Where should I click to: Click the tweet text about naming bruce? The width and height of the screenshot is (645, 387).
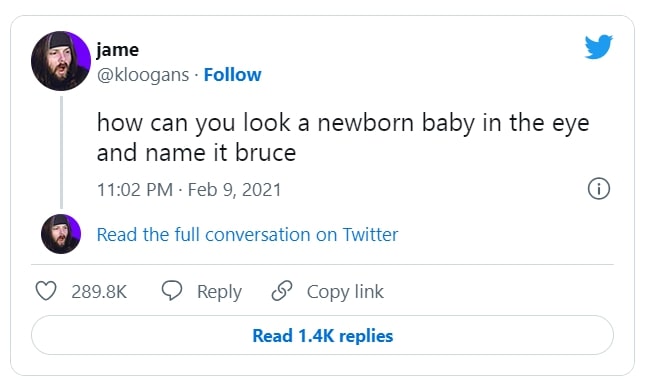(343, 137)
